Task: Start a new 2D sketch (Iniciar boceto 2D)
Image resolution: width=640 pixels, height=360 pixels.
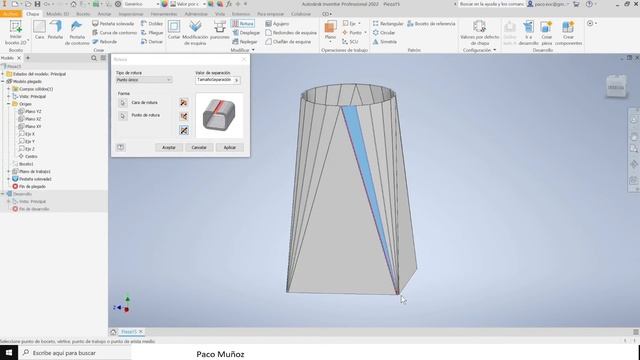Action: point(16,32)
